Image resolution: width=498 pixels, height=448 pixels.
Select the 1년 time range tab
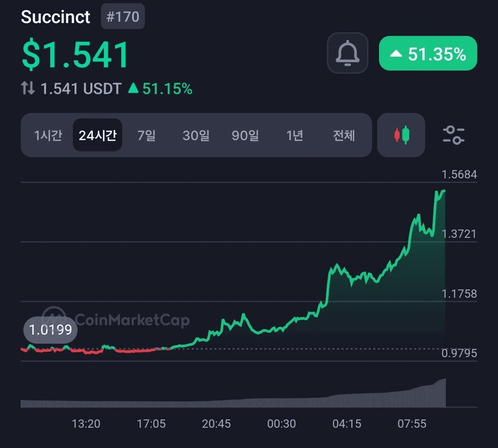coord(294,135)
